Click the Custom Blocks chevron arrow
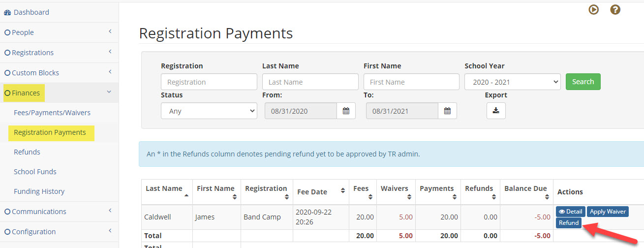 [110, 72]
